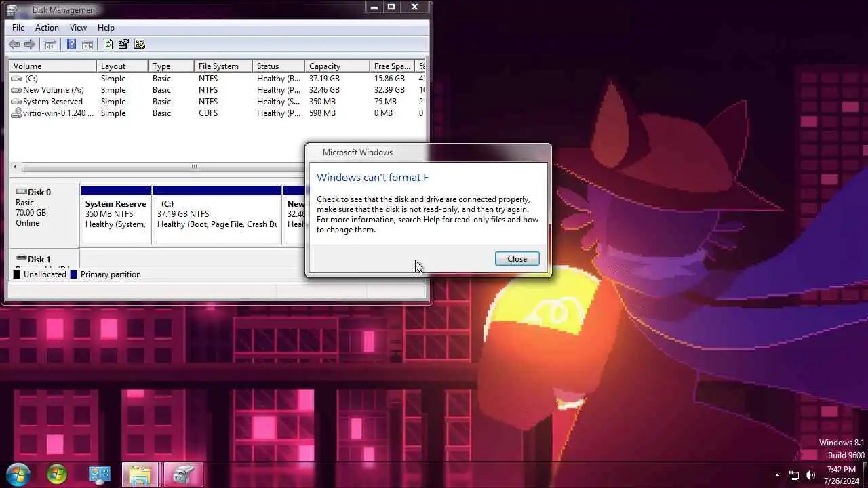The width and height of the screenshot is (868, 488).
Task: Select the virtio-win CD drive icon
Action: 17,113
